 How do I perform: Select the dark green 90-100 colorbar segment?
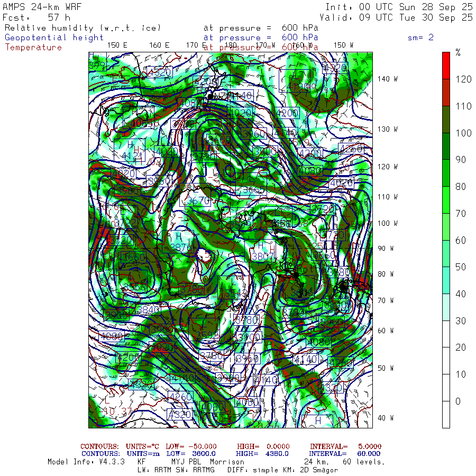(446, 147)
